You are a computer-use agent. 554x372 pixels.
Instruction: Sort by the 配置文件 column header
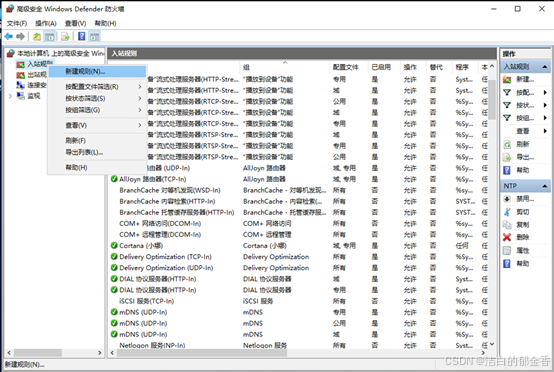click(x=348, y=67)
